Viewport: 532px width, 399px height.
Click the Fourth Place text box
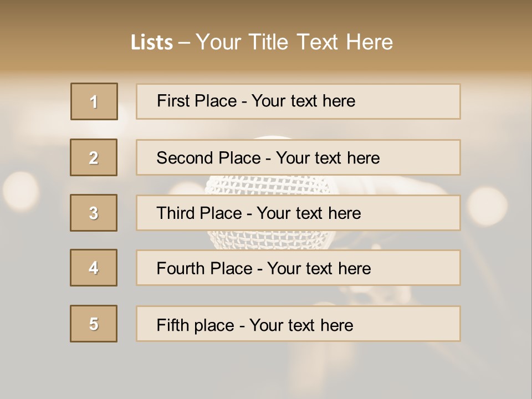point(298,268)
